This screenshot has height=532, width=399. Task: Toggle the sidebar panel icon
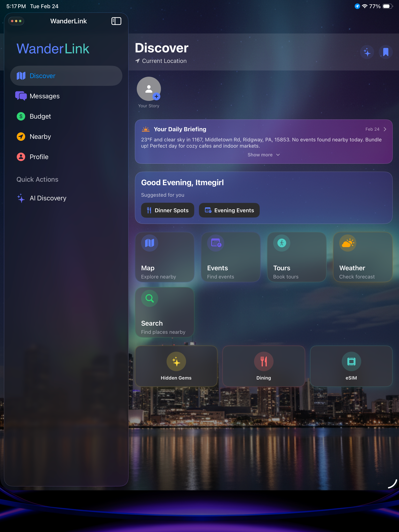coord(116,21)
